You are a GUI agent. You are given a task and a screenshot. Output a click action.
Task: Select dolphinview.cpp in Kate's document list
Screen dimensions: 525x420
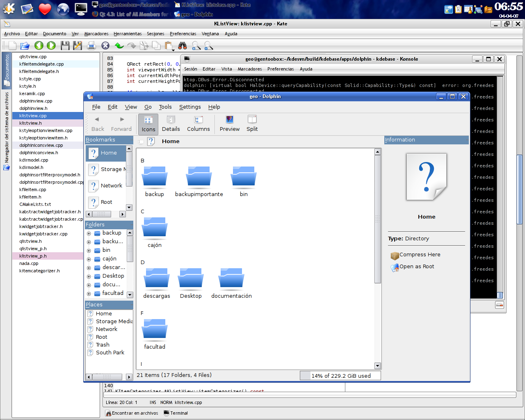pos(36,101)
